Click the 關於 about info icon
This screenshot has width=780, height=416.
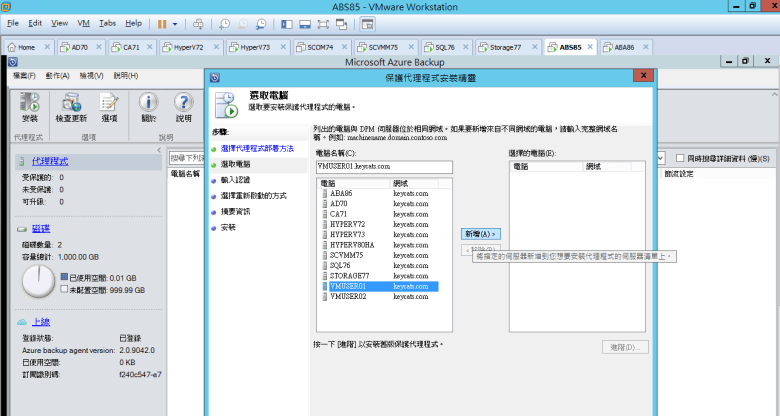(149, 103)
